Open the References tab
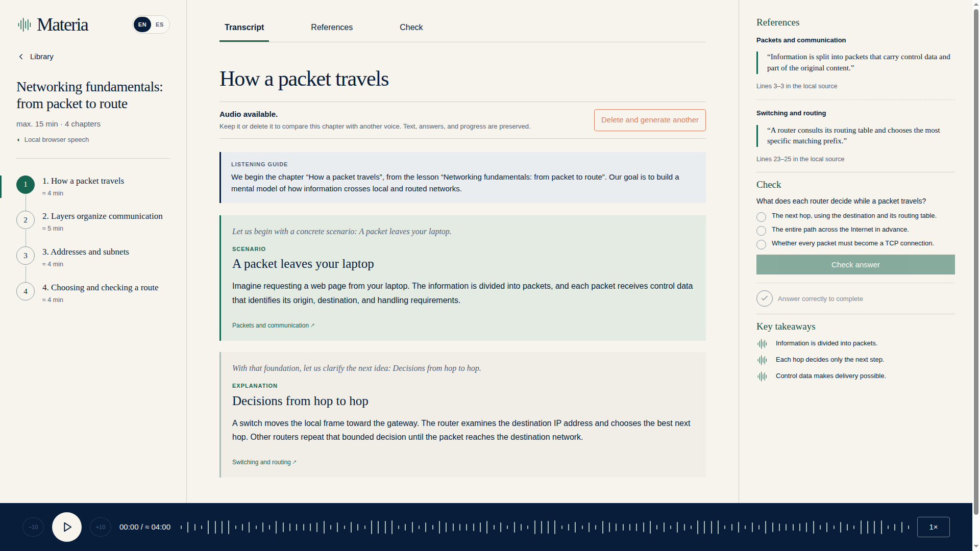 click(x=332, y=28)
